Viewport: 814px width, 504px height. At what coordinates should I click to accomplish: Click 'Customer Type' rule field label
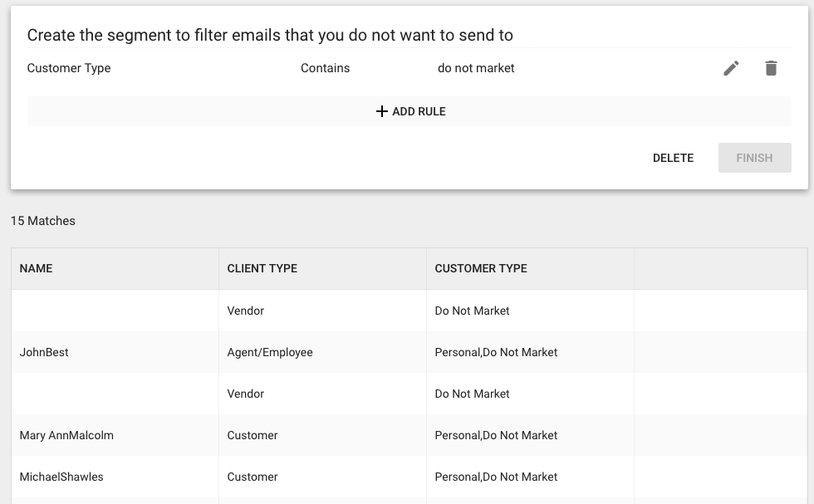(x=69, y=68)
